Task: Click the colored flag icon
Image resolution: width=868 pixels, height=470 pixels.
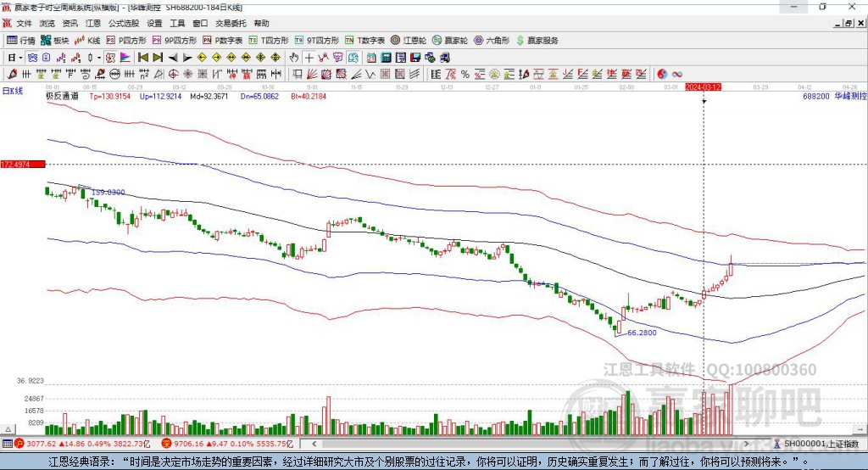Action: (125, 58)
